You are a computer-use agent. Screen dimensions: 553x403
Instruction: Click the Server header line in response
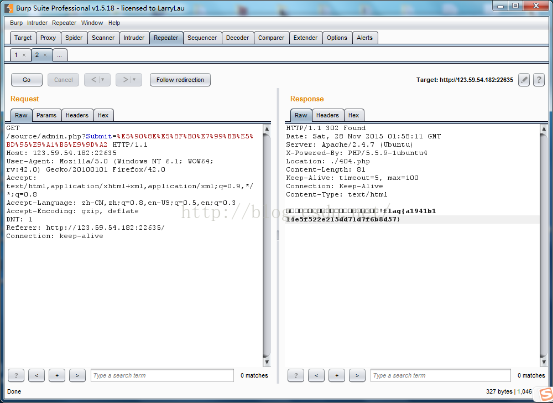click(350, 145)
